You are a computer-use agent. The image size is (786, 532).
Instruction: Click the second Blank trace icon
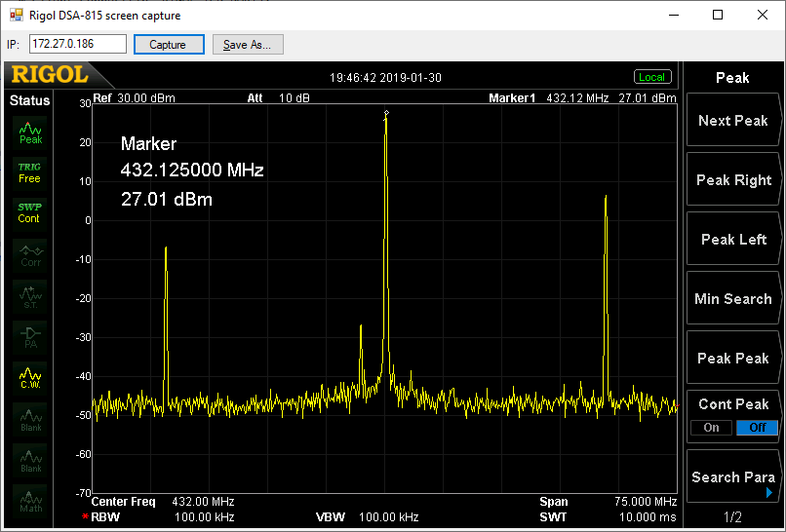coord(30,460)
